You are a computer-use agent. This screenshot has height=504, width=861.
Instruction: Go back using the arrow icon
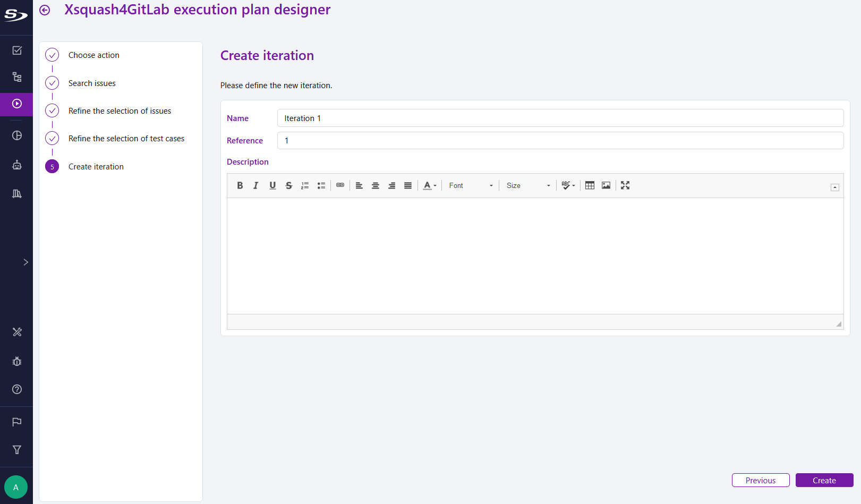(x=45, y=10)
